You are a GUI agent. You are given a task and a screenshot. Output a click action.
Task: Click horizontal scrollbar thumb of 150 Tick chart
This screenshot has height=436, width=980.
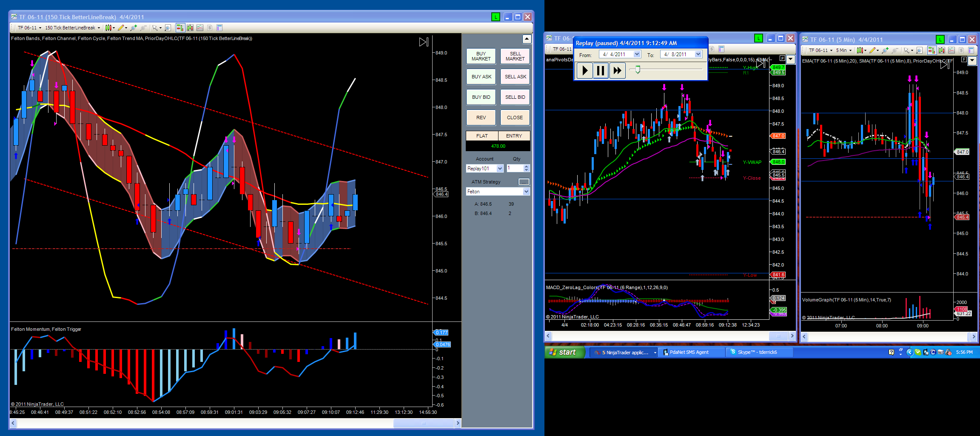pyautogui.click(x=423, y=423)
